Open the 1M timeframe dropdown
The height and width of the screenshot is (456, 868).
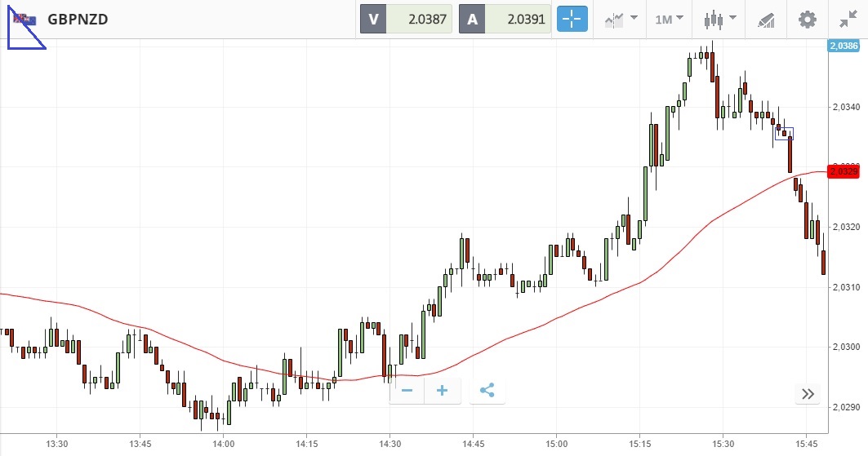click(x=668, y=19)
